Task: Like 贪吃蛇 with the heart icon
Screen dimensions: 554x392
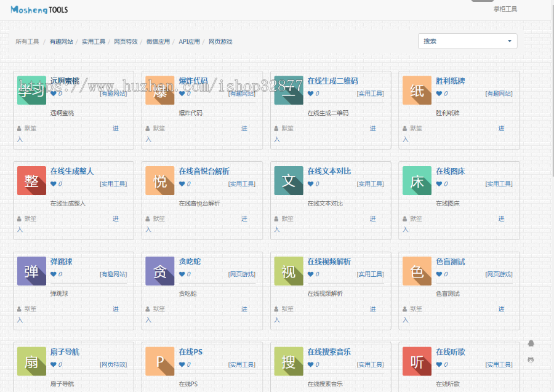Action: tap(182, 274)
